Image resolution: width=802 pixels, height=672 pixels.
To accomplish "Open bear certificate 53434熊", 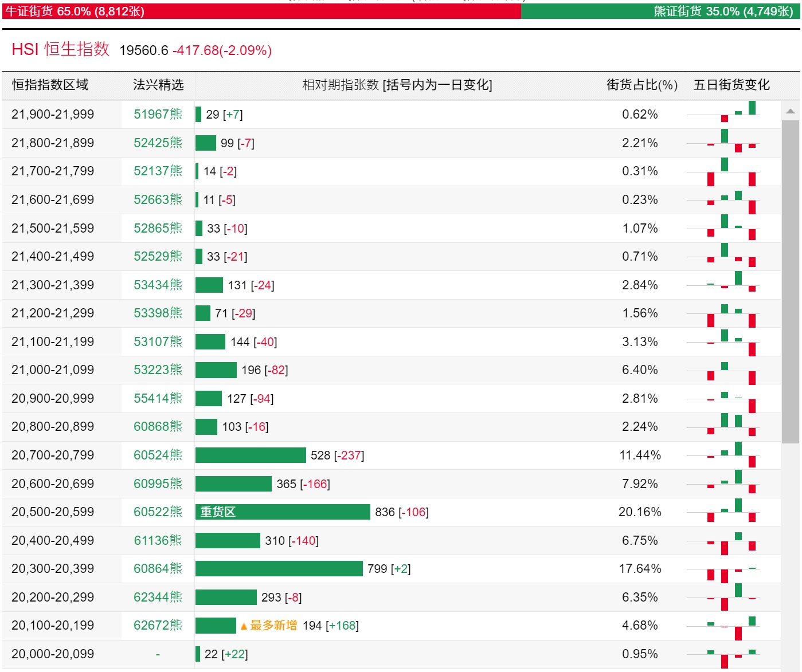I will [x=158, y=285].
